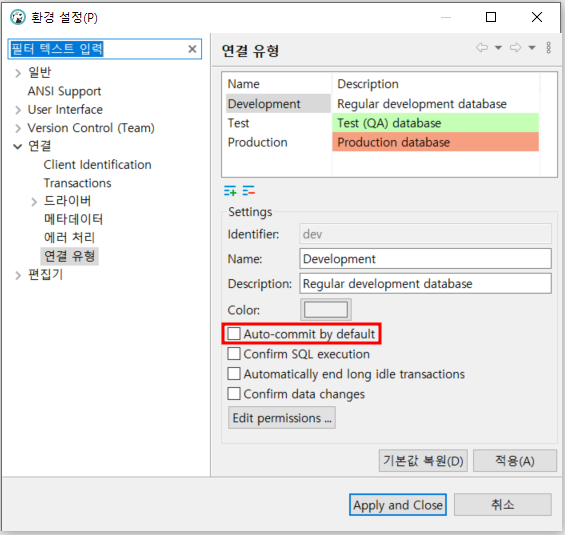Open the forward history dropdown arrow
565x535 pixels.
[532, 48]
